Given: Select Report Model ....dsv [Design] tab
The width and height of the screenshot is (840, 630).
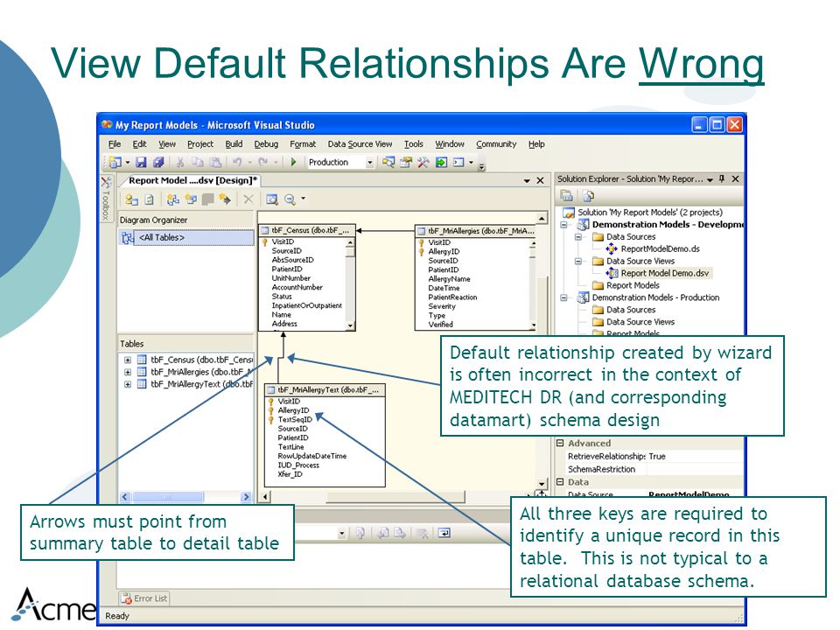Looking at the screenshot, I should (190, 180).
